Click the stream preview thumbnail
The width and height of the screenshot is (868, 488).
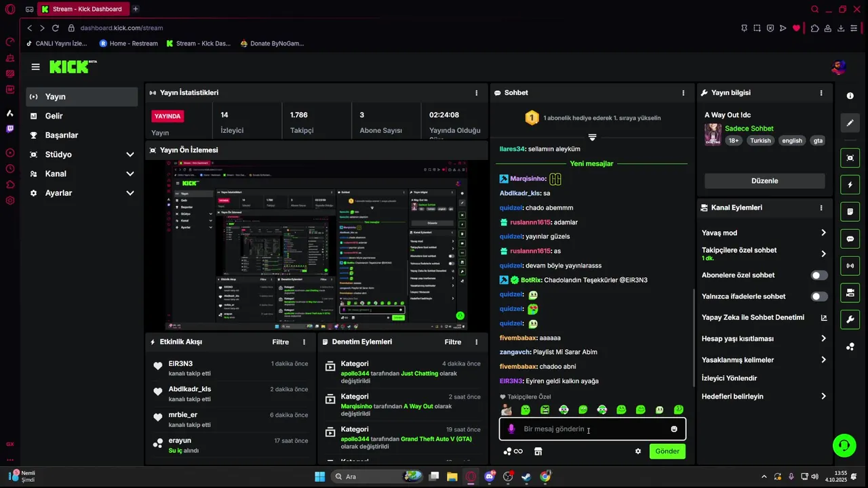317,245
